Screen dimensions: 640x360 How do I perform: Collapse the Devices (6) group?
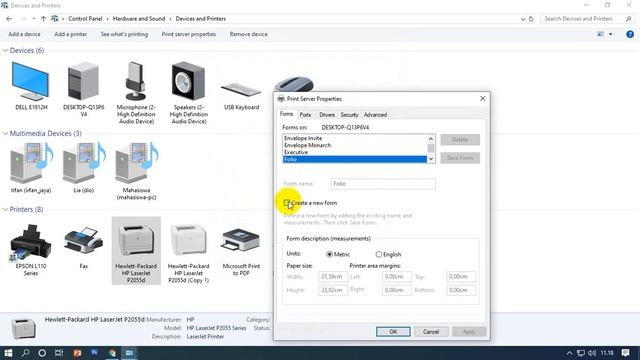coord(5,51)
